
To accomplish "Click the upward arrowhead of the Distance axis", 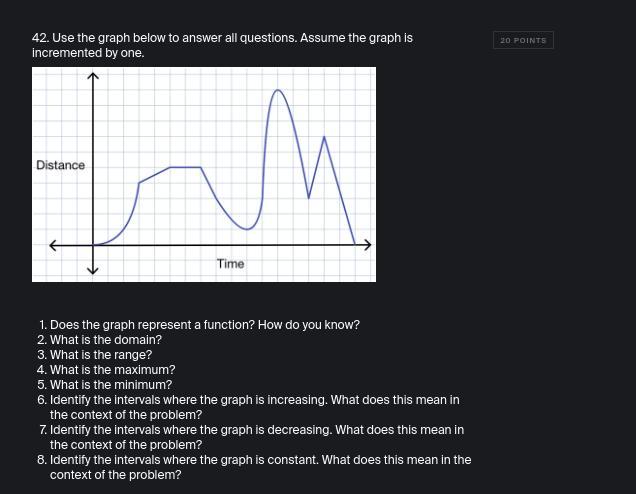I will click(93, 76).
